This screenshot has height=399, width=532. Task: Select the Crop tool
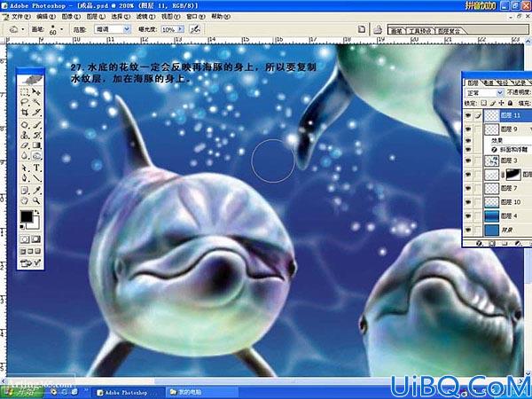[x=25, y=112]
